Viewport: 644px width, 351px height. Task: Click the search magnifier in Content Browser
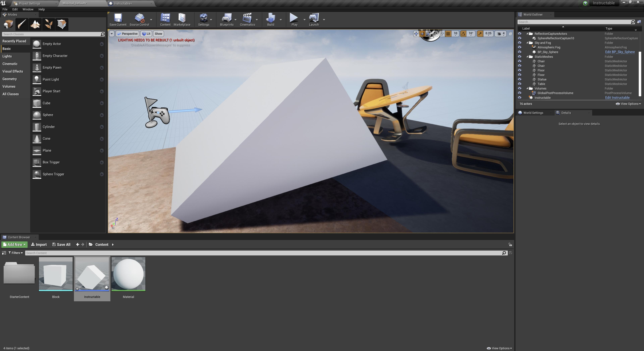(x=504, y=253)
